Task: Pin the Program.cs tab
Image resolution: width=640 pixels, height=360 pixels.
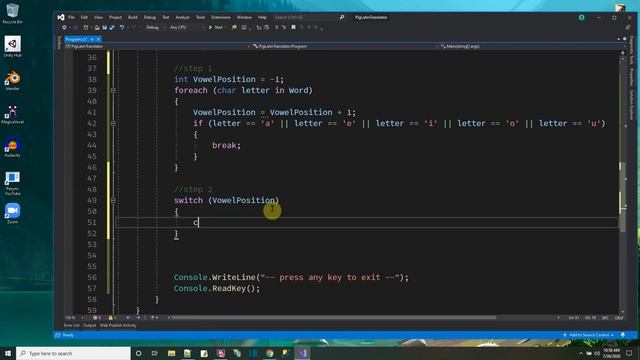Action: (92, 39)
